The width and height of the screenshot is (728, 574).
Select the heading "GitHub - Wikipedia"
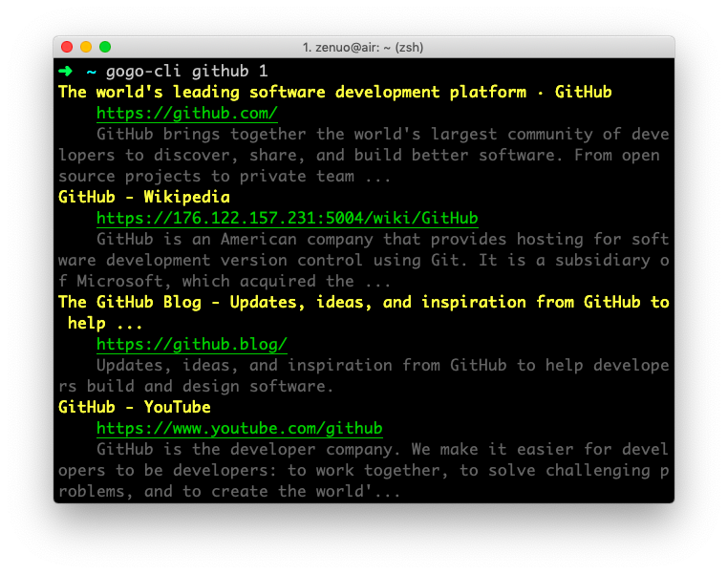144,197
